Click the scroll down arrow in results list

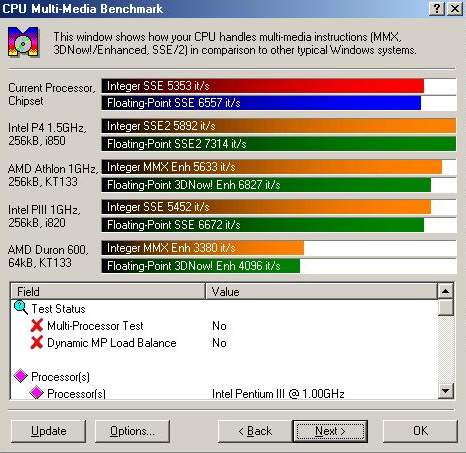coord(445,391)
